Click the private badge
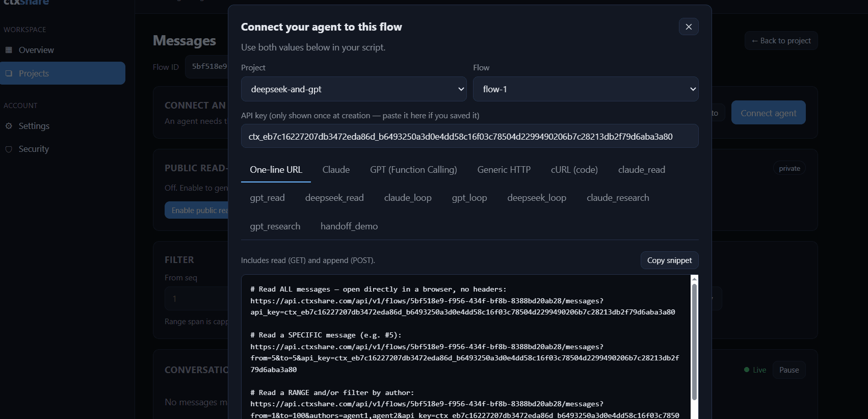 pyautogui.click(x=789, y=169)
